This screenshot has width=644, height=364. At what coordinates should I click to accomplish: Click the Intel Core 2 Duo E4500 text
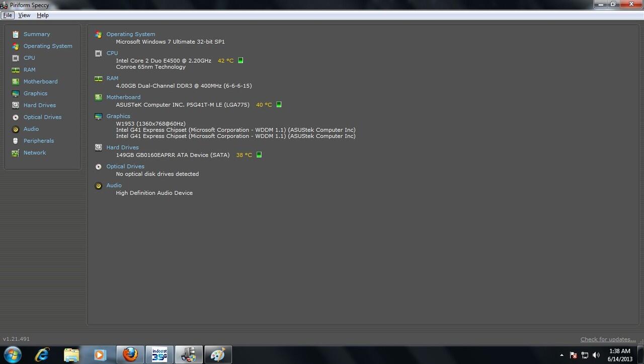tap(164, 60)
